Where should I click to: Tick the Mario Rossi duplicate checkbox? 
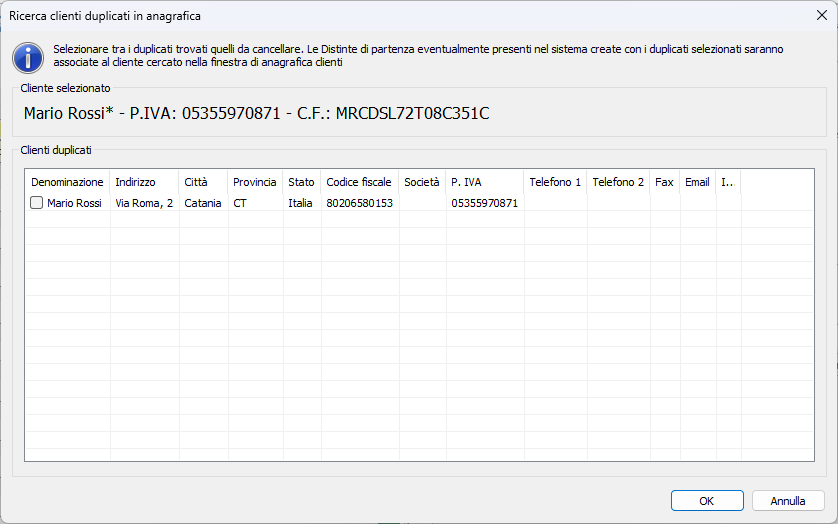pos(37,203)
